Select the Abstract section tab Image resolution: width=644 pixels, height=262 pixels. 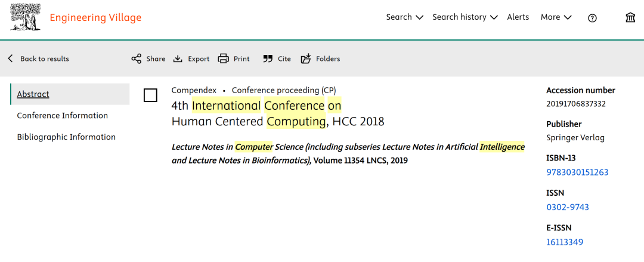coord(70,94)
